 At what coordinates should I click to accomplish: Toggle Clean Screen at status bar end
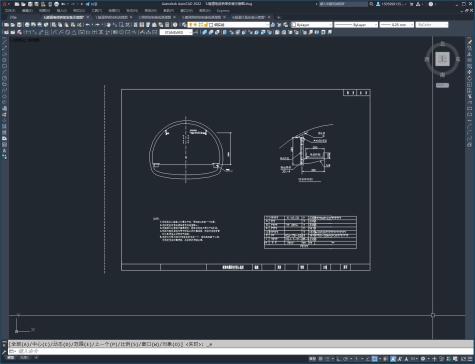pos(464,359)
